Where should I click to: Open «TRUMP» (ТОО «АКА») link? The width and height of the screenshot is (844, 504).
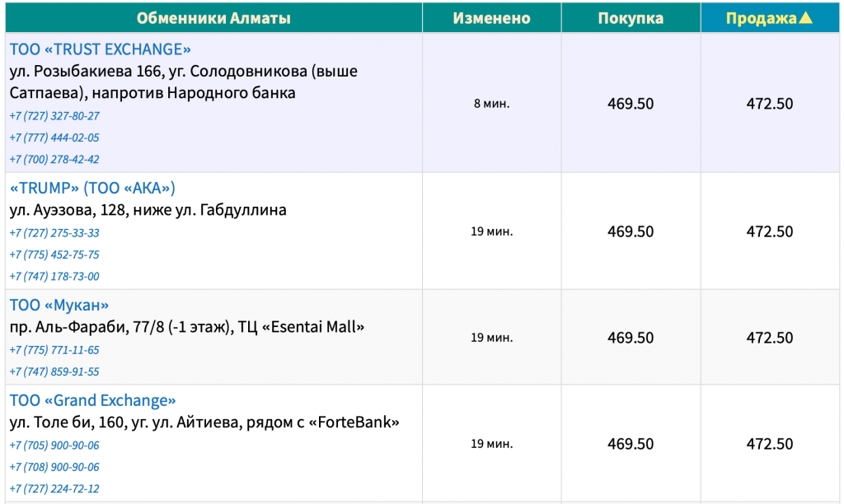(92, 189)
